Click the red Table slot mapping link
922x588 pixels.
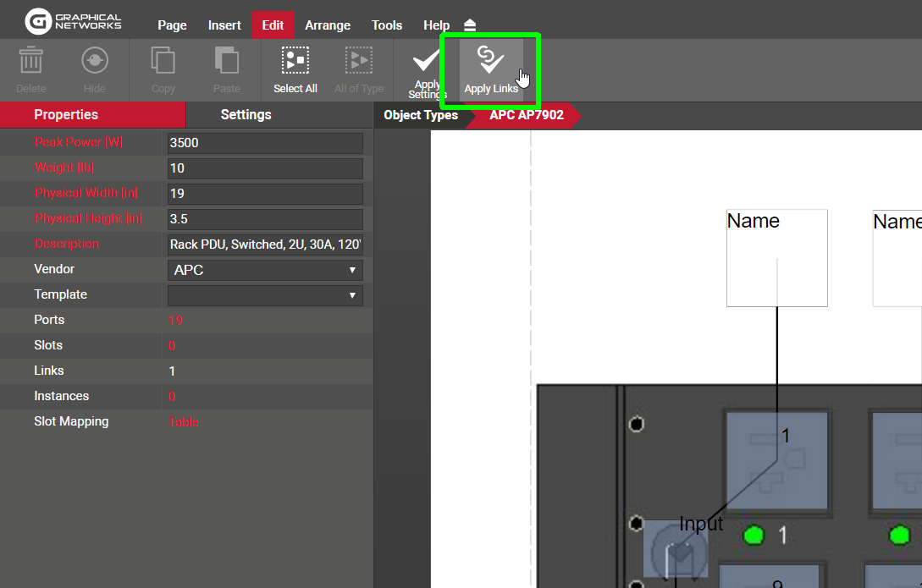click(x=184, y=422)
